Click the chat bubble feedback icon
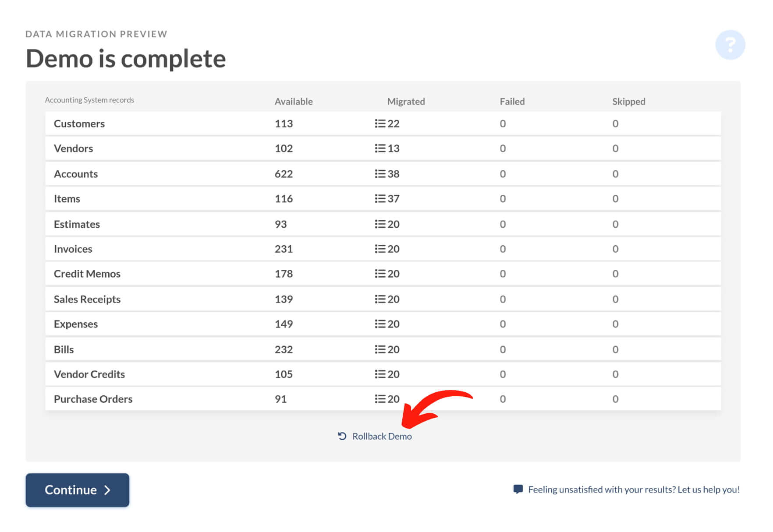 [518, 489]
